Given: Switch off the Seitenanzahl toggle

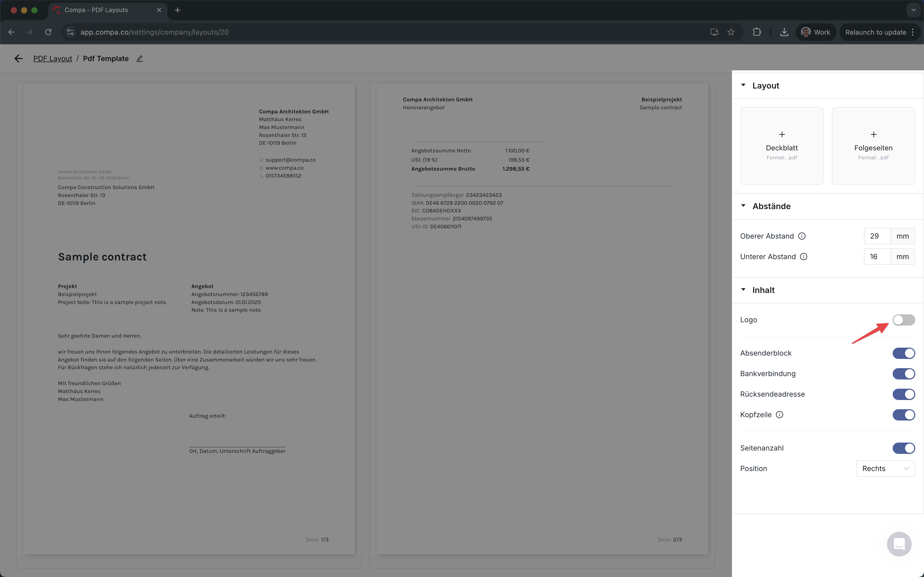Looking at the screenshot, I should coord(903,448).
